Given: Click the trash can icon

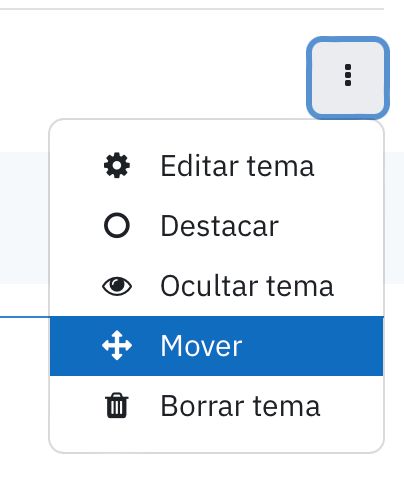Looking at the screenshot, I should pyautogui.click(x=117, y=405).
